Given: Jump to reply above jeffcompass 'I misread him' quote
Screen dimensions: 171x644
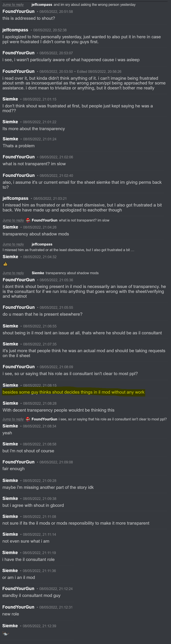Looking at the screenshot, I should [x=13, y=244].
